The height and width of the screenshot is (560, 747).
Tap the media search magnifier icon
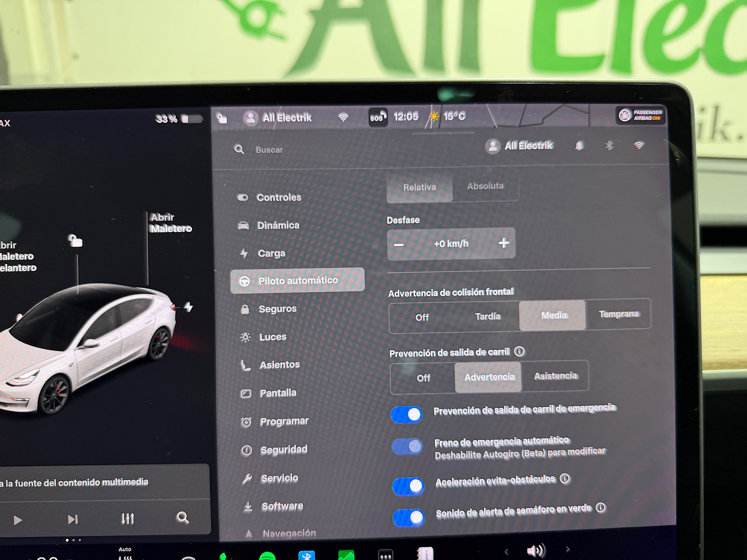point(183,517)
